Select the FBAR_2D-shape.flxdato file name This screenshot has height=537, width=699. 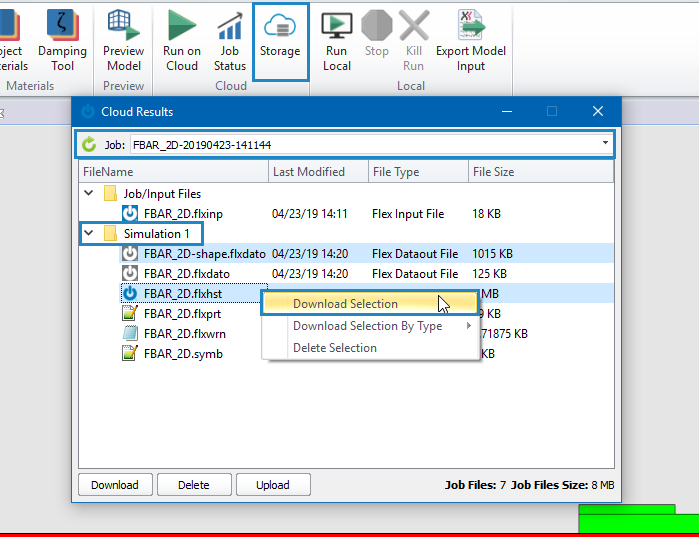205,254
